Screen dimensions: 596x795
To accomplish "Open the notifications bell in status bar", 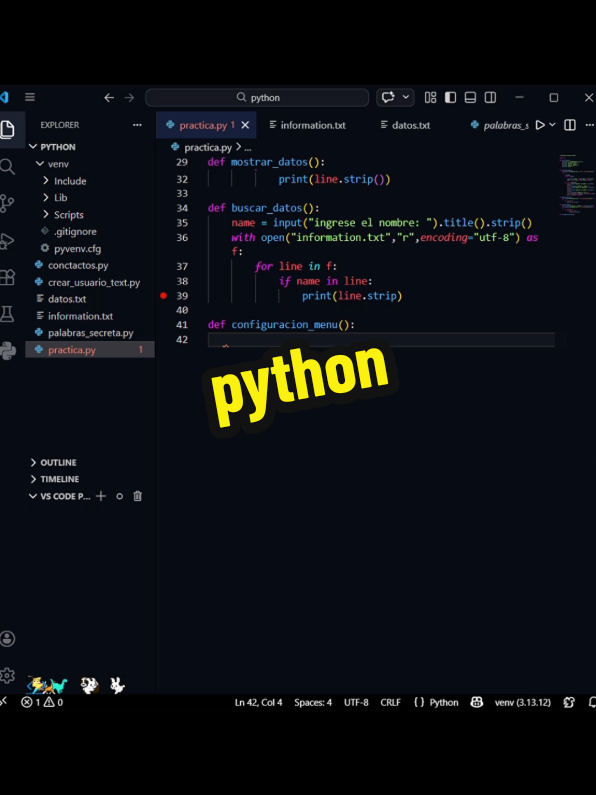I will tap(591, 702).
